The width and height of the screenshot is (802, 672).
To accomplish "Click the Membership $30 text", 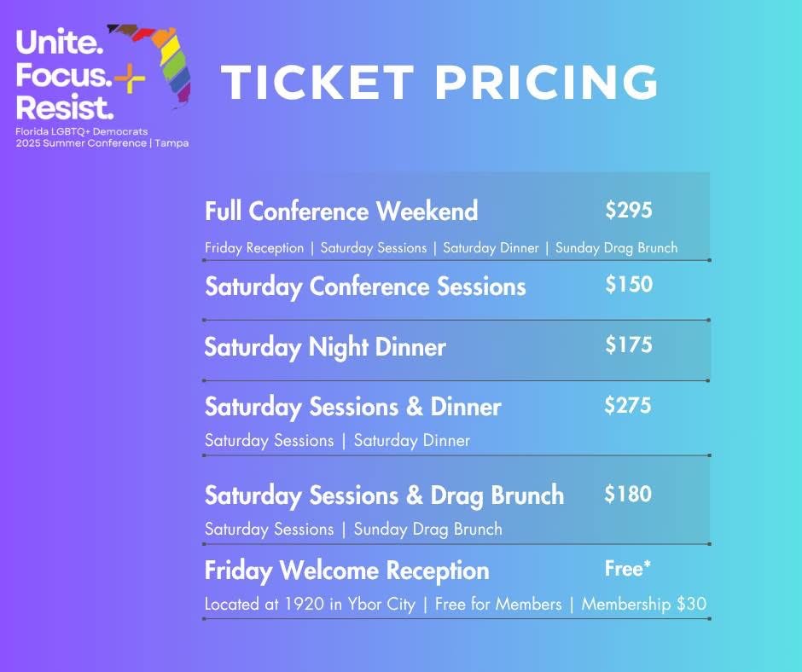I will click(x=644, y=604).
